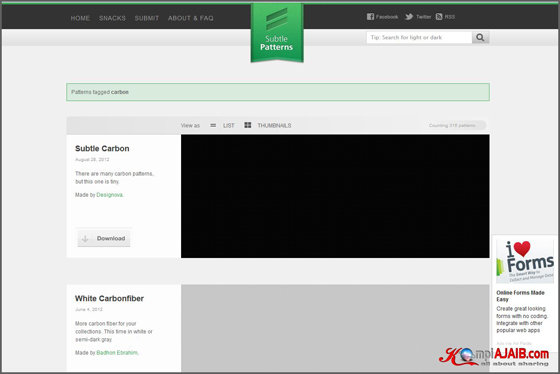Open the Twitter text link
The height and width of the screenshot is (374, 560).
tap(423, 17)
